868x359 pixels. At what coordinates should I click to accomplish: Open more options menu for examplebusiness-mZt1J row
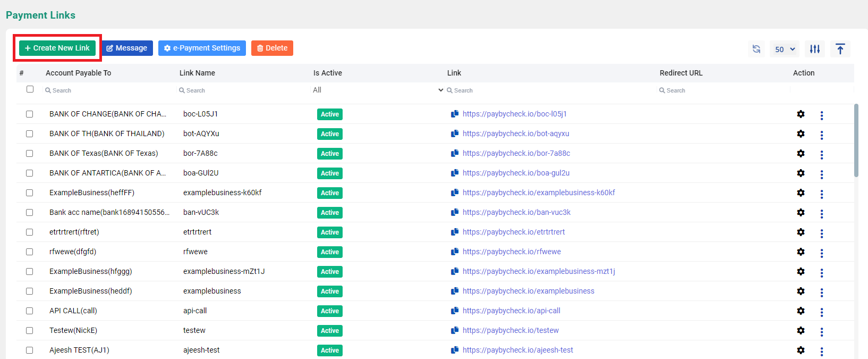[x=822, y=273]
